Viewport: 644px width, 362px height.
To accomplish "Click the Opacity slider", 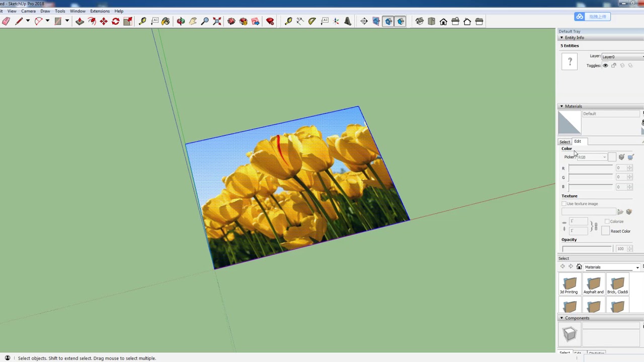I will point(587,248).
